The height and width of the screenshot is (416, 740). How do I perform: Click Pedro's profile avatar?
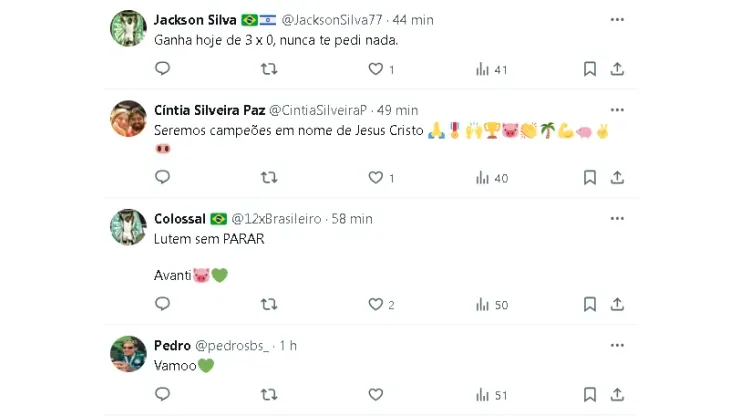coord(128,354)
